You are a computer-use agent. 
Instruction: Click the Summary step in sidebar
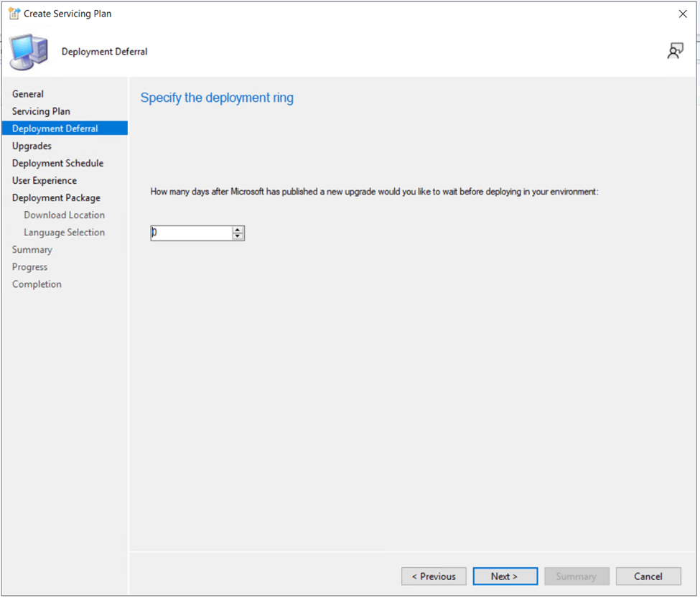tap(32, 249)
